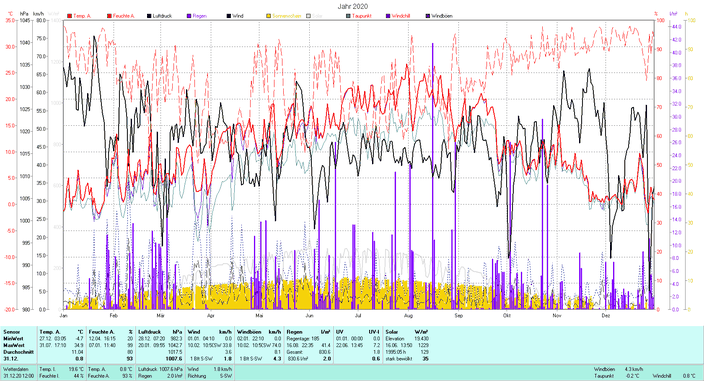Click the maximum pressure value 1042.7
Viewport: 704px width, 381px height.
(176, 345)
